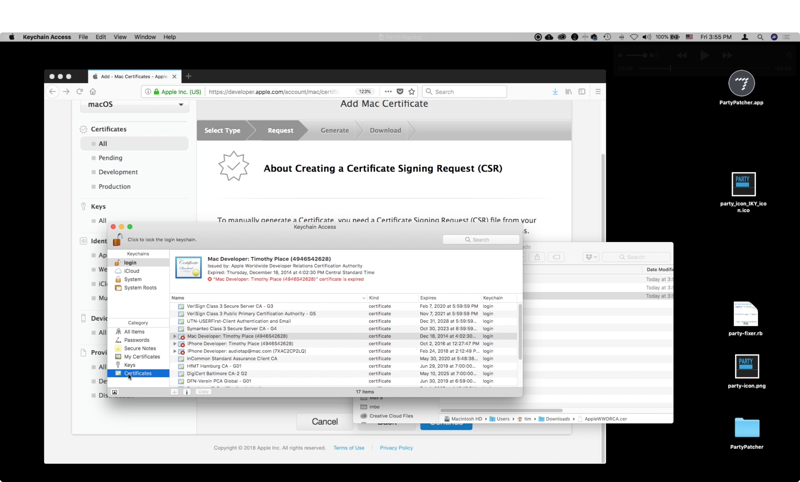Select the VeriSign Class 3 Secure Server CA - G3 row

tap(343, 307)
